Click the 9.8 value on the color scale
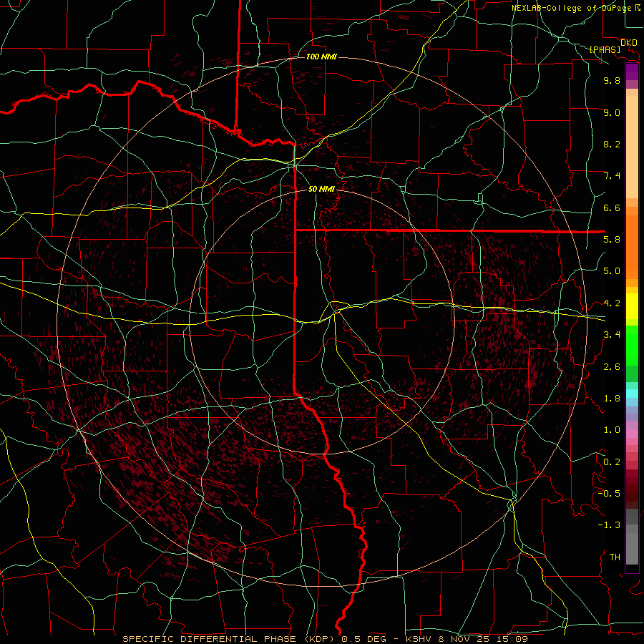The width and height of the screenshot is (644, 644). click(x=612, y=80)
